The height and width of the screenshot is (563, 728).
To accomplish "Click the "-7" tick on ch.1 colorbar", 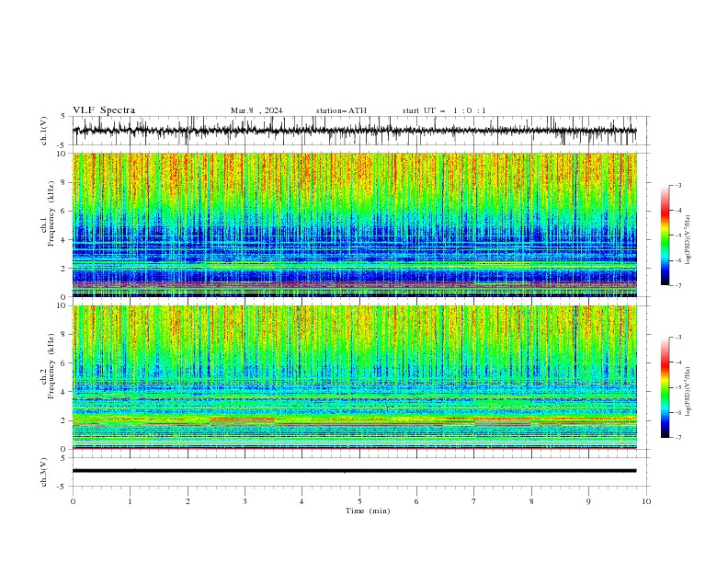I will [x=678, y=285].
